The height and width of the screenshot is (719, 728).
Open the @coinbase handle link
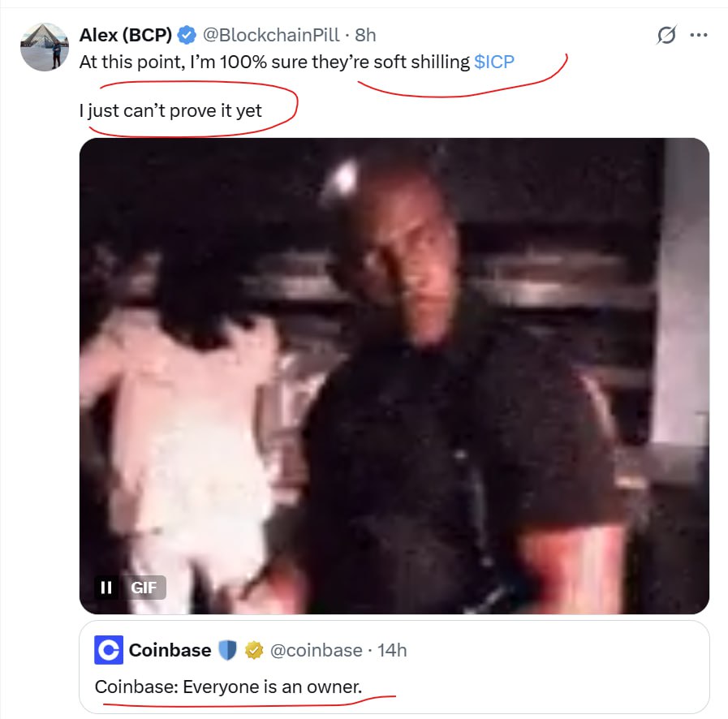coord(316,650)
